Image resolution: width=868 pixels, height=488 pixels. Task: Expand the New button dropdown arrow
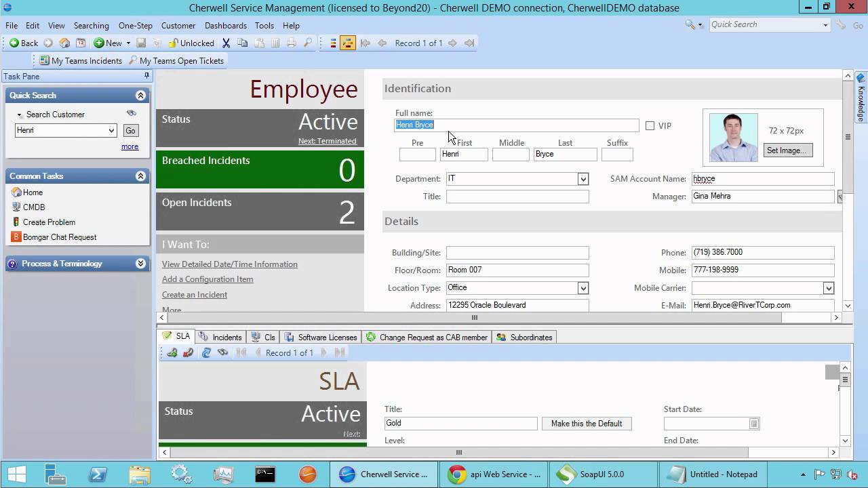point(128,43)
